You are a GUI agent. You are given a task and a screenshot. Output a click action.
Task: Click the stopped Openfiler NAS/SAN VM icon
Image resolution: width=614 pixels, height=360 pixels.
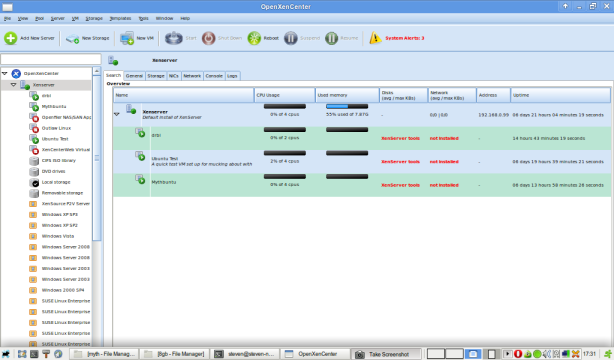pyautogui.click(x=34, y=117)
